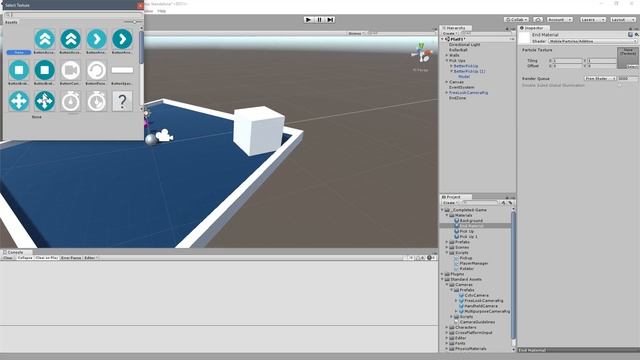
Task: Select the Background material in Project
Action: (471, 220)
